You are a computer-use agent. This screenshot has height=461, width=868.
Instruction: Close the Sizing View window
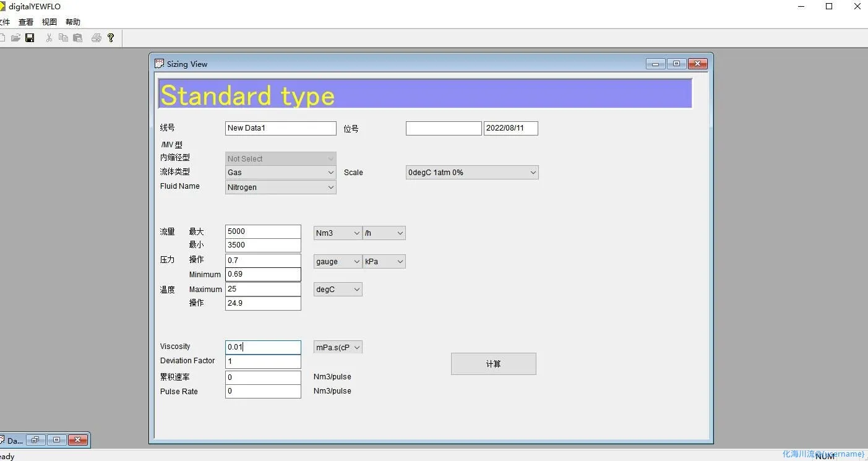(697, 64)
